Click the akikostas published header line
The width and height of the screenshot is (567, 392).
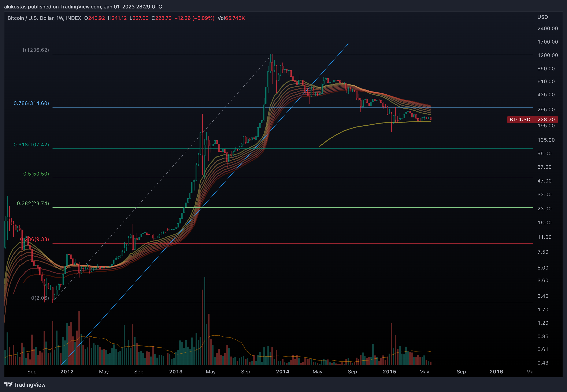point(83,7)
